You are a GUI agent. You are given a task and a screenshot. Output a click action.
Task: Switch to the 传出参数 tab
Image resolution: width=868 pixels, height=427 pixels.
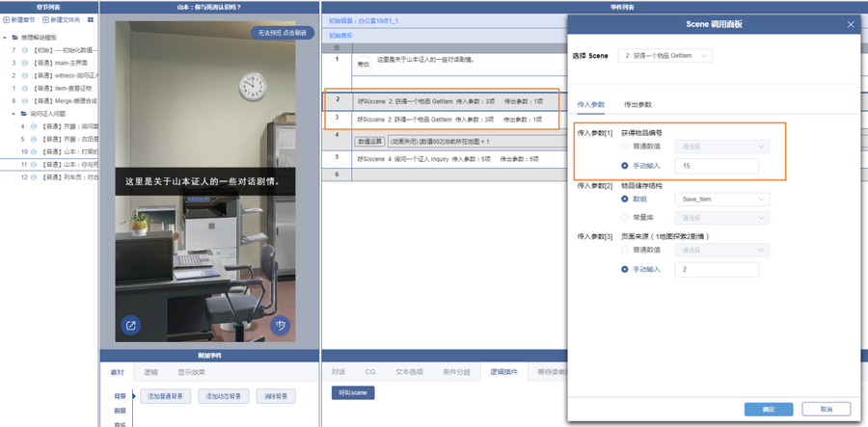pos(637,104)
